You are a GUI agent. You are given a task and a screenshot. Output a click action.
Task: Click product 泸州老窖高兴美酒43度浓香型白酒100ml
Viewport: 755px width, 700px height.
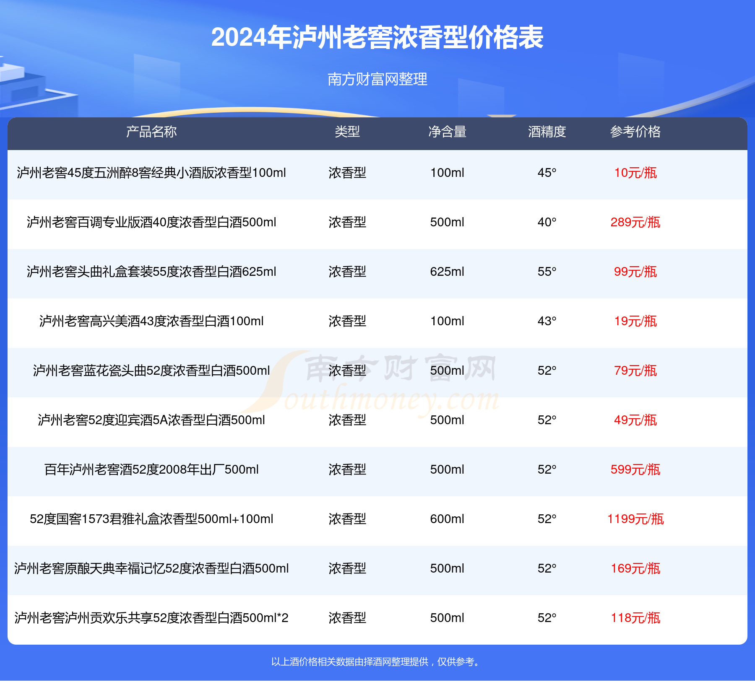coord(151,321)
